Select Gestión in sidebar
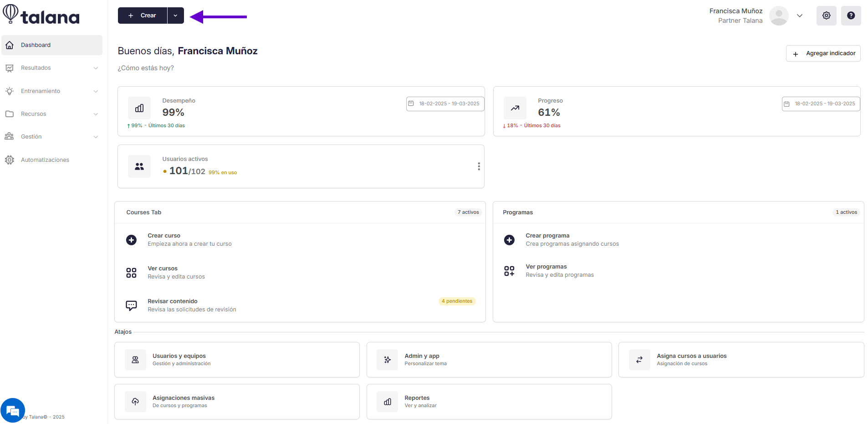868x424 pixels. [52, 137]
